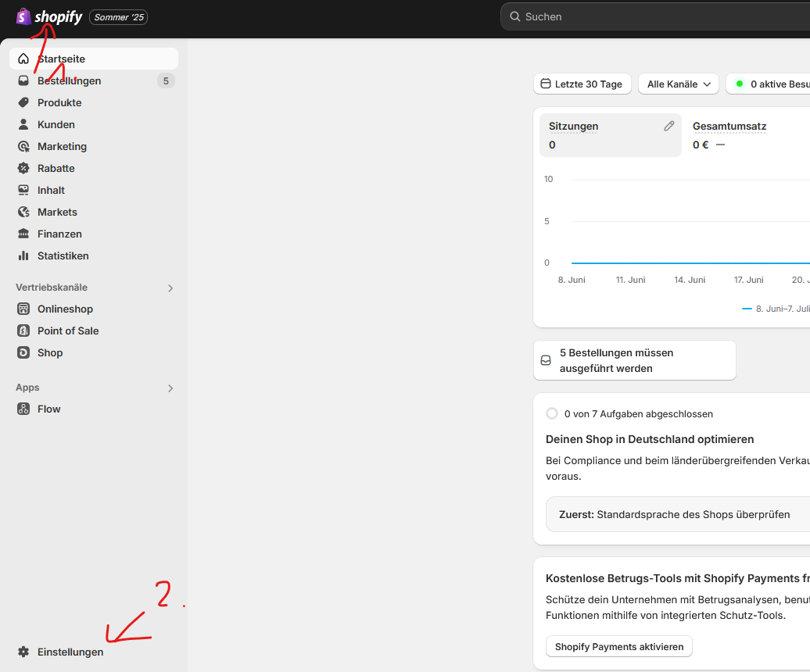Go to Bestellungen in the sidebar
This screenshot has width=810, height=672.
69,80
